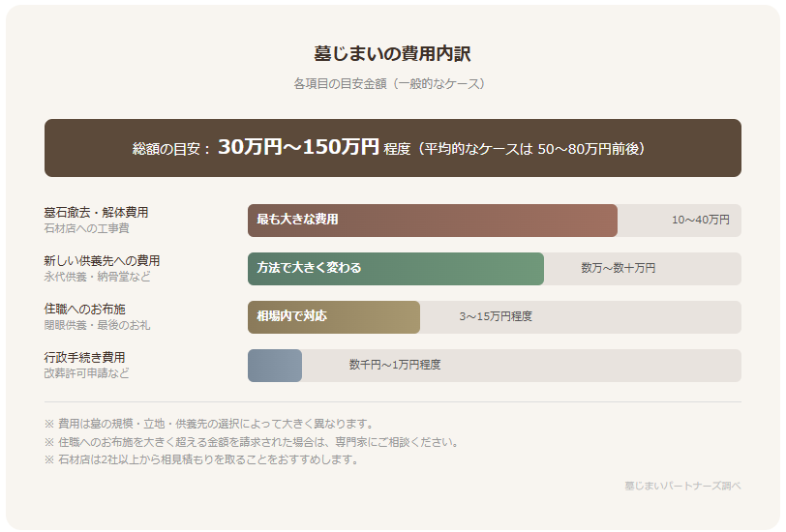
Task: Click the title 墓じまいの費用内訳
Action: [x=392, y=54]
